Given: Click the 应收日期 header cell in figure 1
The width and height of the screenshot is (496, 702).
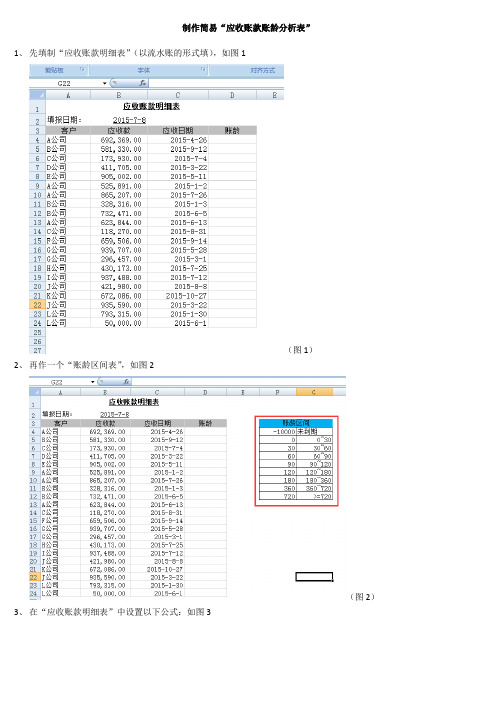Looking at the screenshot, I should click(178, 130).
